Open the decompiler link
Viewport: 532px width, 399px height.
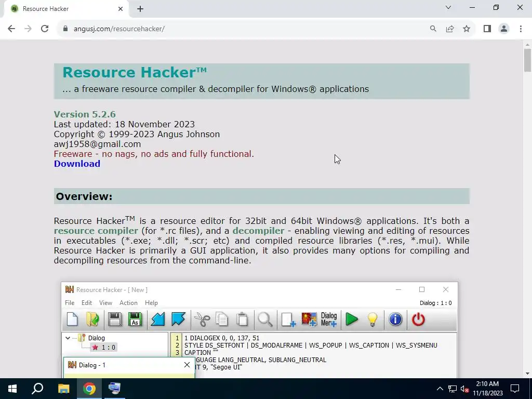[x=258, y=231]
